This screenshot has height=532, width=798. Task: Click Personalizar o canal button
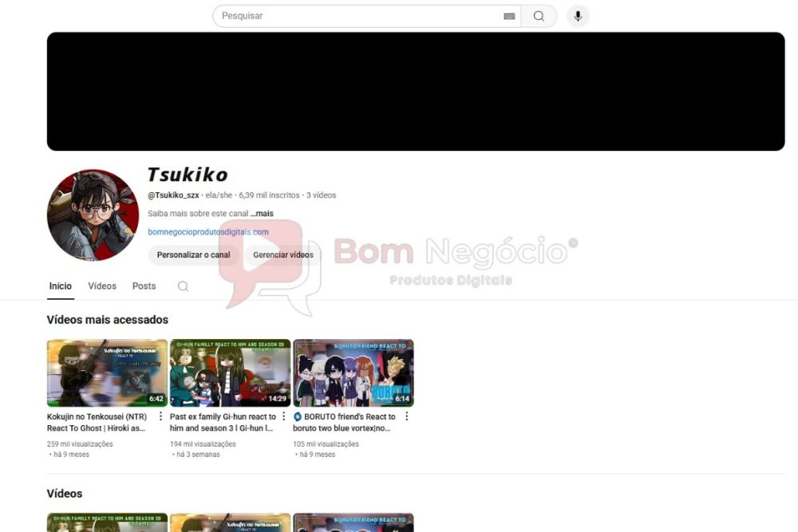click(193, 254)
